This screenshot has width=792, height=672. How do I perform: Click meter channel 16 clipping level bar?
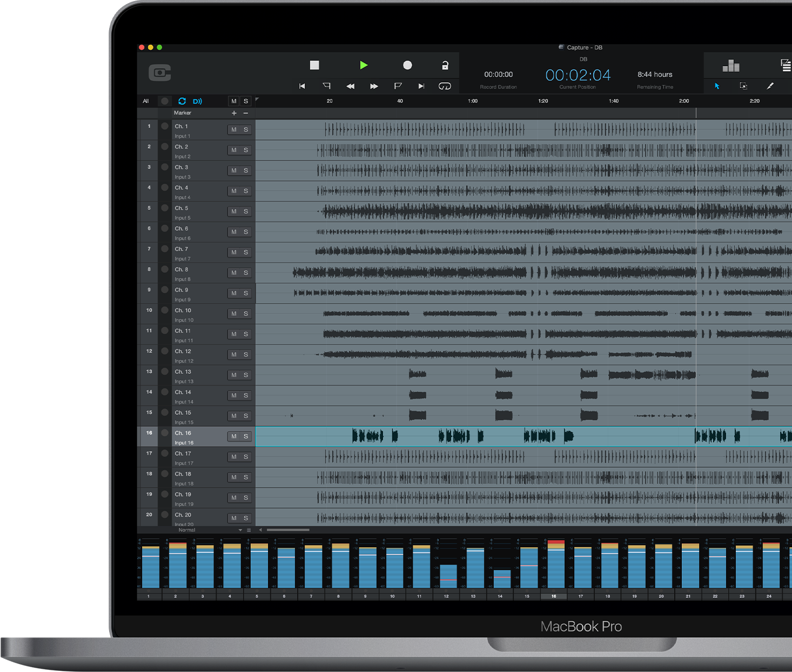[x=556, y=563]
